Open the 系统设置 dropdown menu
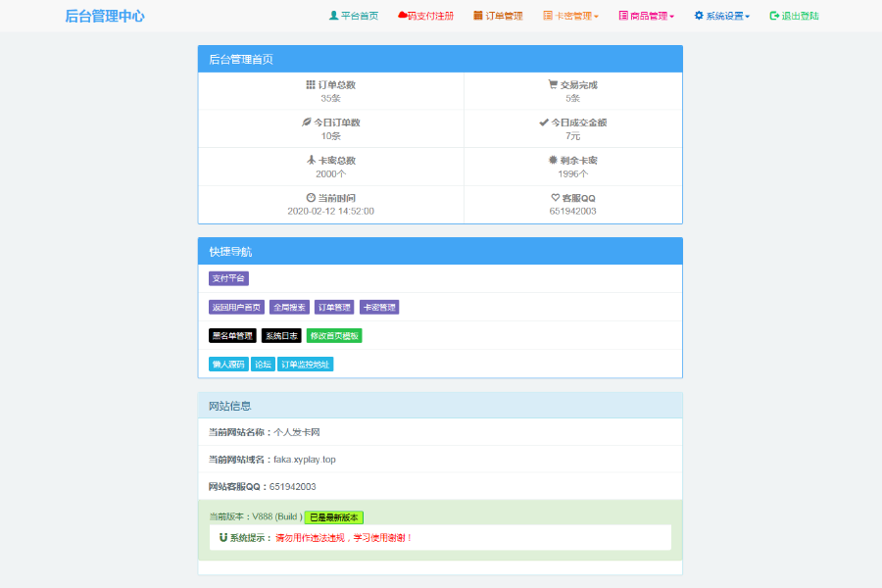Viewport: 882px width, 588px height. (722, 14)
